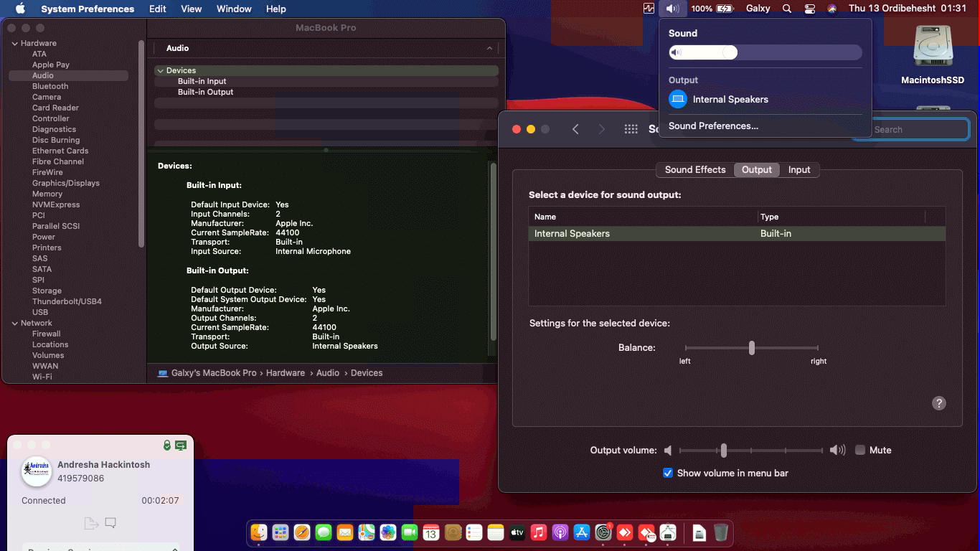Open the Trash in the Dock
Viewport: 980px width, 551px height.
tap(721, 532)
